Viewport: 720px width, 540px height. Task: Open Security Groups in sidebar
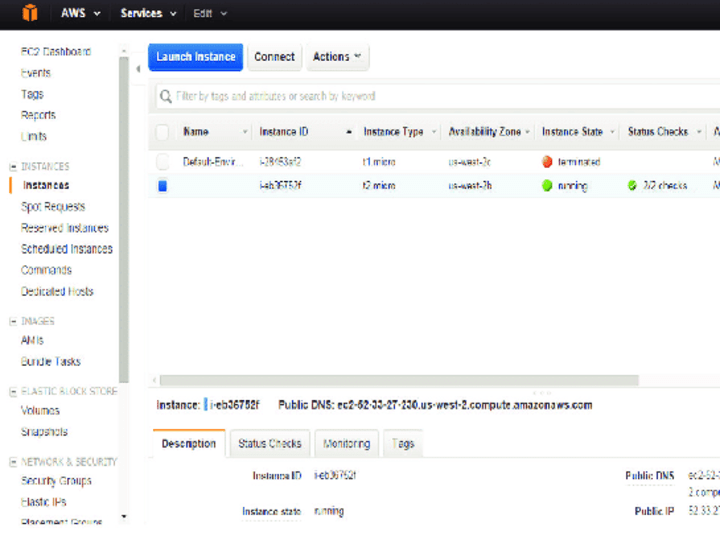(56, 481)
